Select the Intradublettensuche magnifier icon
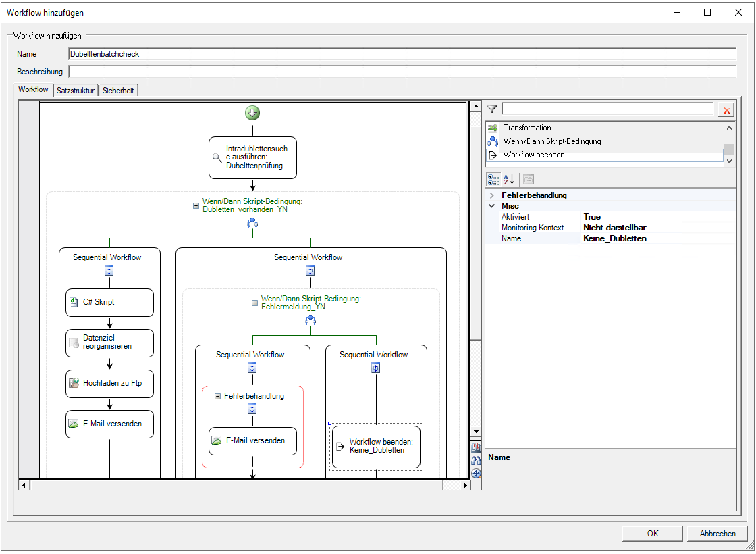Viewport: 756px width, 554px height. 217,157
